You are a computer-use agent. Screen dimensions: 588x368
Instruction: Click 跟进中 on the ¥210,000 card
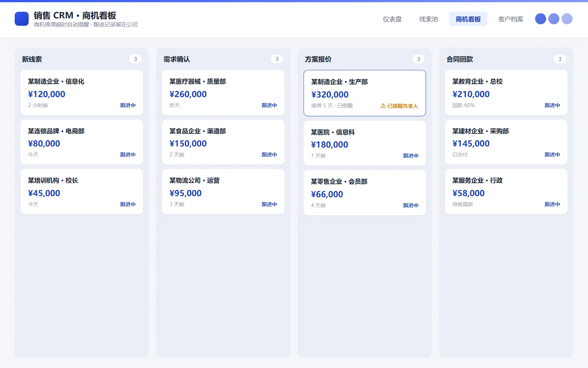(x=552, y=105)
